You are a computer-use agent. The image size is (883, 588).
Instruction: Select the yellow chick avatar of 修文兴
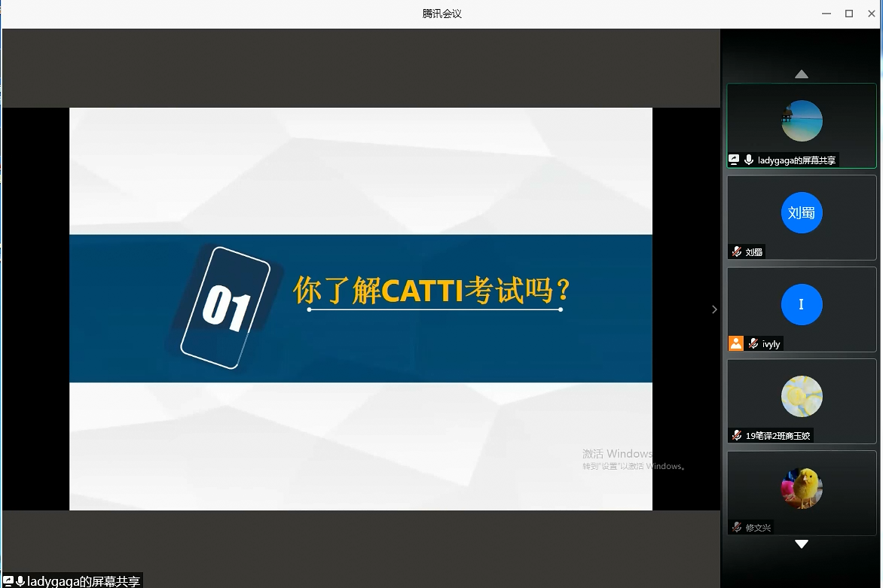[802, 488]
